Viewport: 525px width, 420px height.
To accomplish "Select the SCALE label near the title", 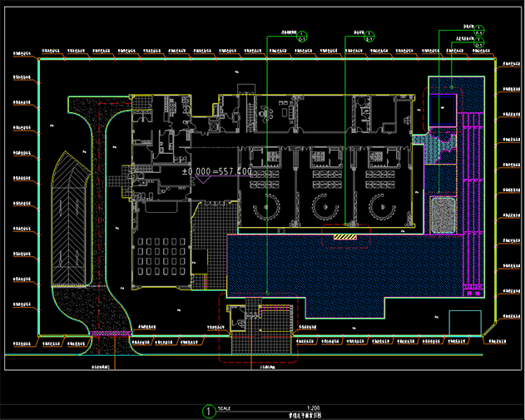I will pyautogui.click(x=225, y=408).
